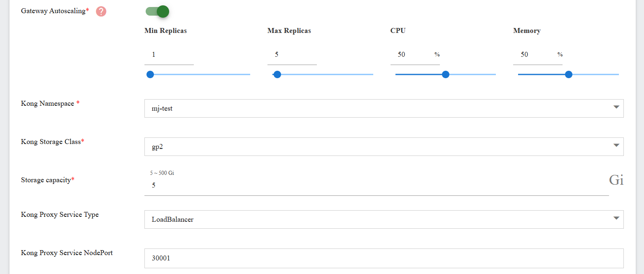Click the '5 ~ 500 Gi' range hint text

pos(162,173)
